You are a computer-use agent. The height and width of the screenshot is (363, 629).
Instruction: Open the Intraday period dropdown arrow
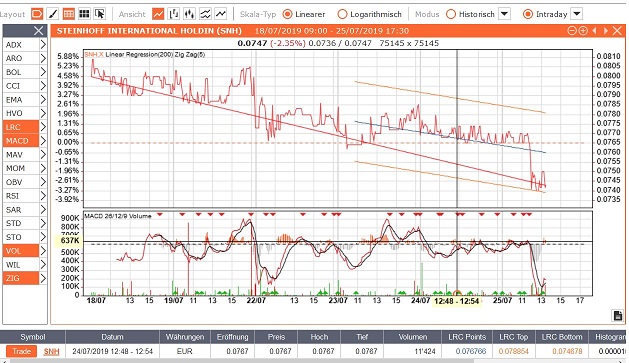(576, 14)
